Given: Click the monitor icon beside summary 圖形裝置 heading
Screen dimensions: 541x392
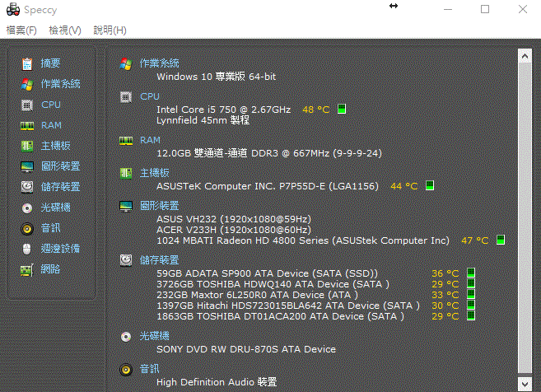Looking at the screenshot, I should [126, 207].
